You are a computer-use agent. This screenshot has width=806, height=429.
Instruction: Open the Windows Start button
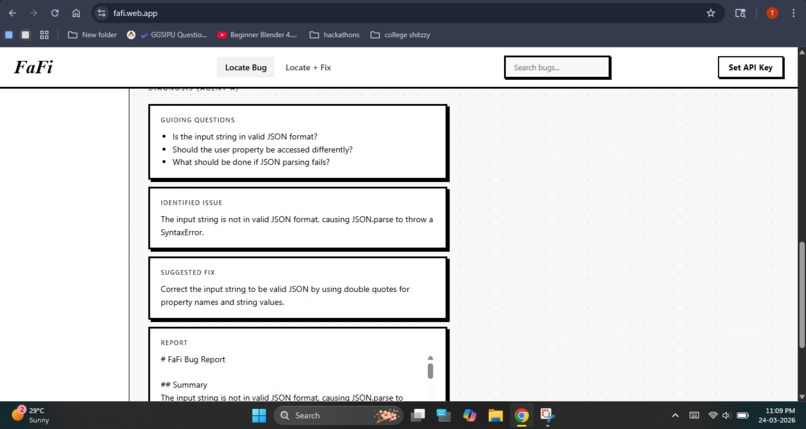(x=259, y=415)
